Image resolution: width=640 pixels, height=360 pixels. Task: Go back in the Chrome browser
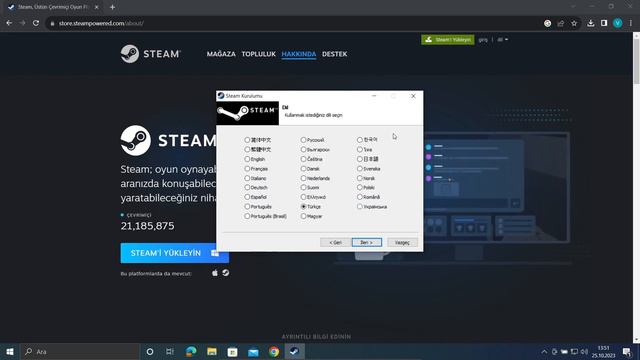pyautogui.click(x=9, y=23)
